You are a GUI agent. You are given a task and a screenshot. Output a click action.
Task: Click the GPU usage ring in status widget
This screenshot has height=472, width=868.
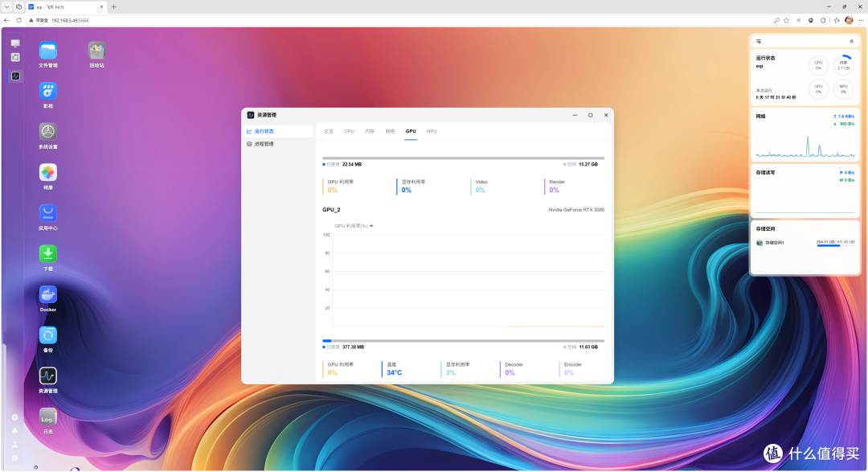818,89
